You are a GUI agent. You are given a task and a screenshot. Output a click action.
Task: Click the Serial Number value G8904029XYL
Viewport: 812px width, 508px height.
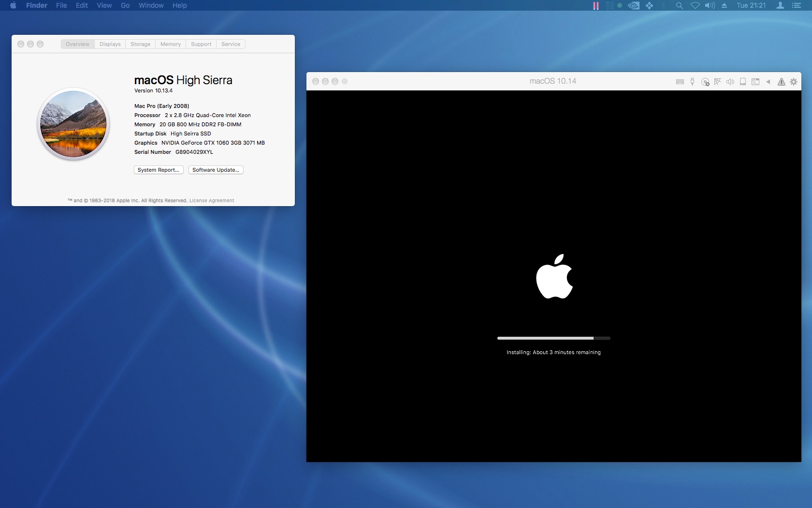point(194,152)
